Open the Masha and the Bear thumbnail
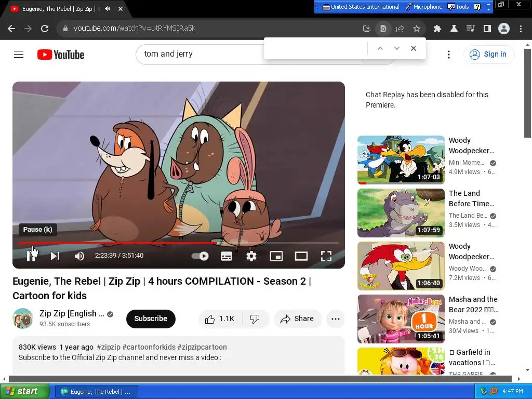The image size is (532, 399). 401,318
